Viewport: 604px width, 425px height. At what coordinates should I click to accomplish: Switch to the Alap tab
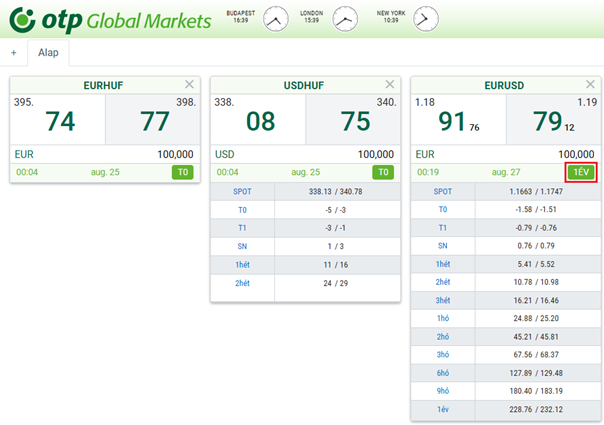(48, 53)
